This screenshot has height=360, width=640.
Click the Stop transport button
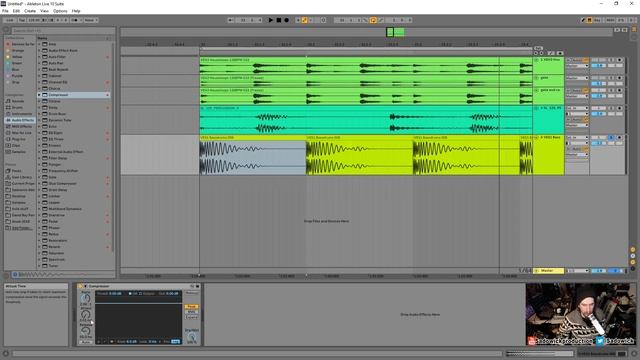pyautogui.click(x=279, y=20)
